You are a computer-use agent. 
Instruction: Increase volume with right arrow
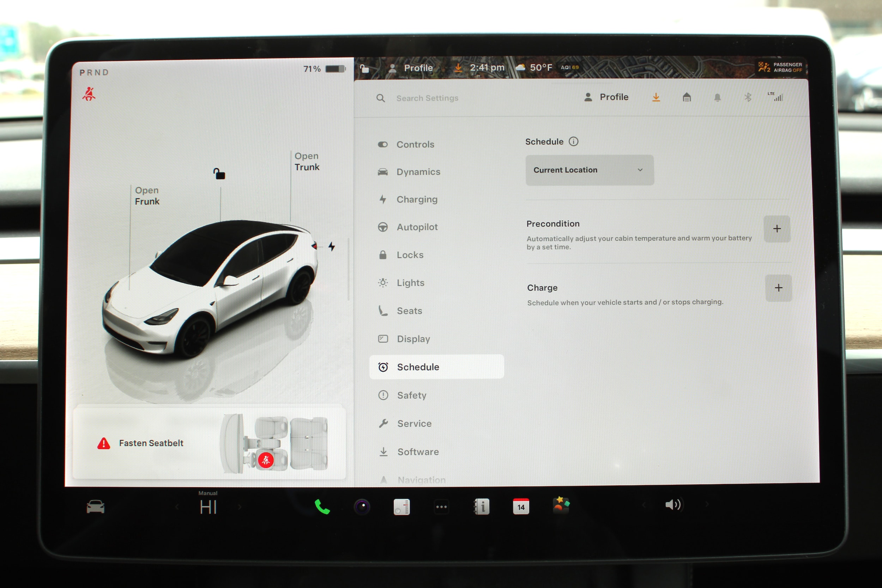click(707, 504)
